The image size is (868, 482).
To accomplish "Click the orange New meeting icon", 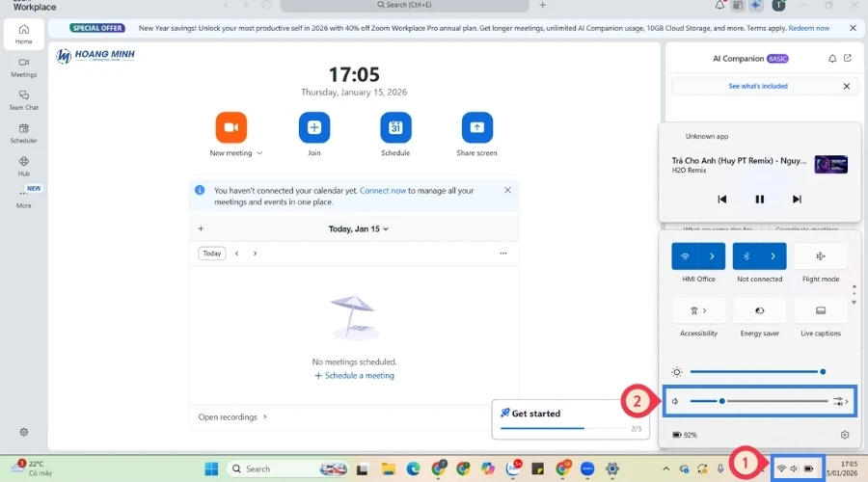I will tap(231, 127).
